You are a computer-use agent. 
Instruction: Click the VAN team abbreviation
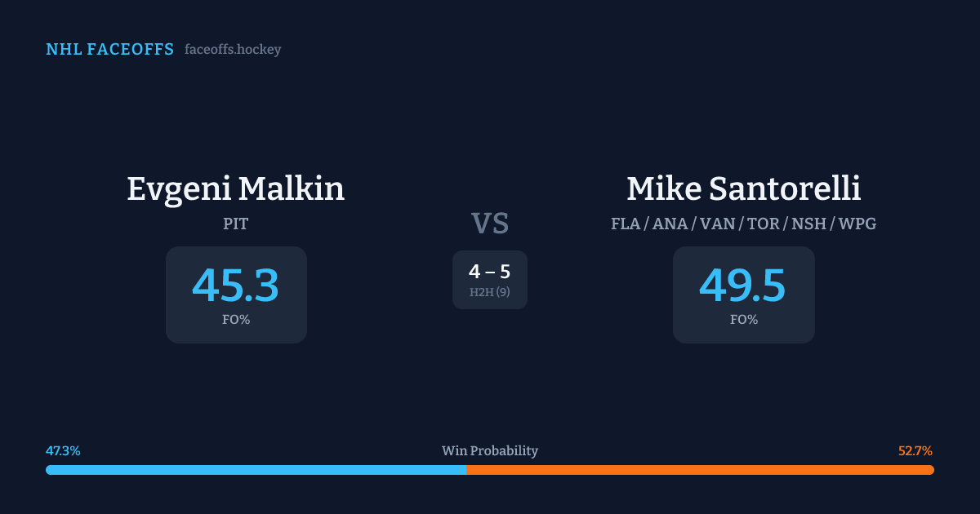pyautogui.click(x=716, y=224)
